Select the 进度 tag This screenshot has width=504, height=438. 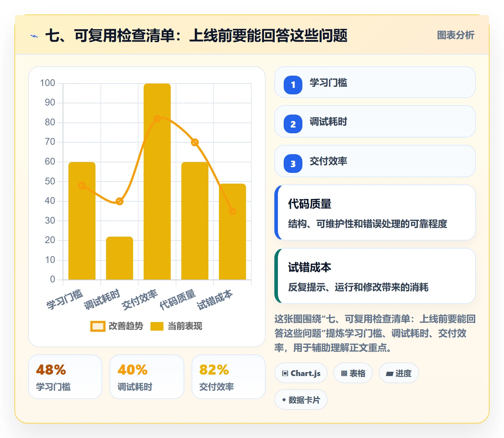pyautogui.click(x=399, y=373)
